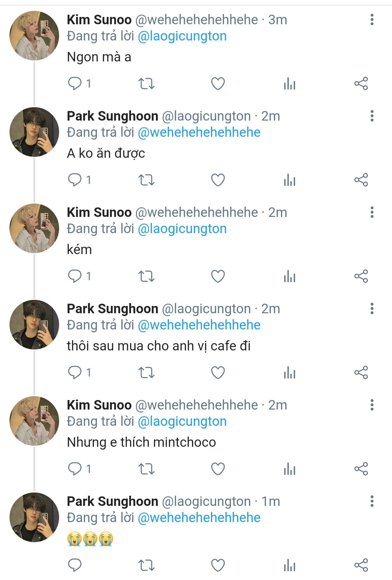
Task: Like the crying emoji tweet
Action: tap(218, 565)
